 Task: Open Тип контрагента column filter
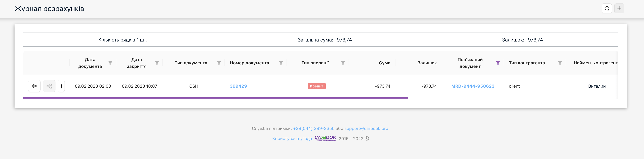[560, 63]
